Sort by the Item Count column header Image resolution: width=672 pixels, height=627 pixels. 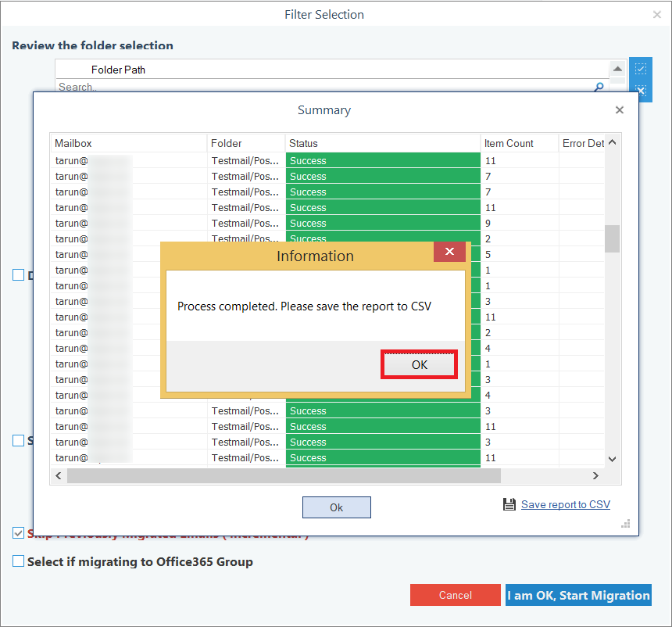[520, 143]
